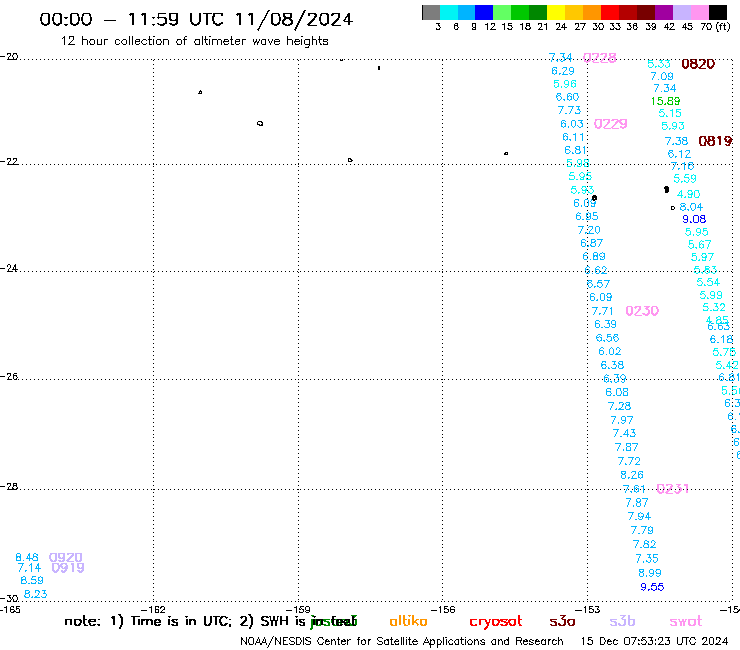Screen dimensions: 740x650
Task: Click the dark red s3a legend label
Action: coord(562,621)
